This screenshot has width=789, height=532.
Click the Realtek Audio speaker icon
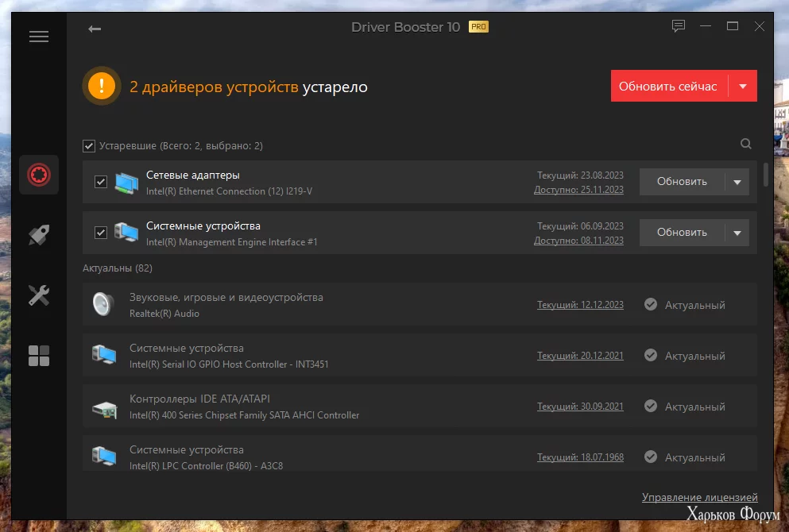(103, 305)
